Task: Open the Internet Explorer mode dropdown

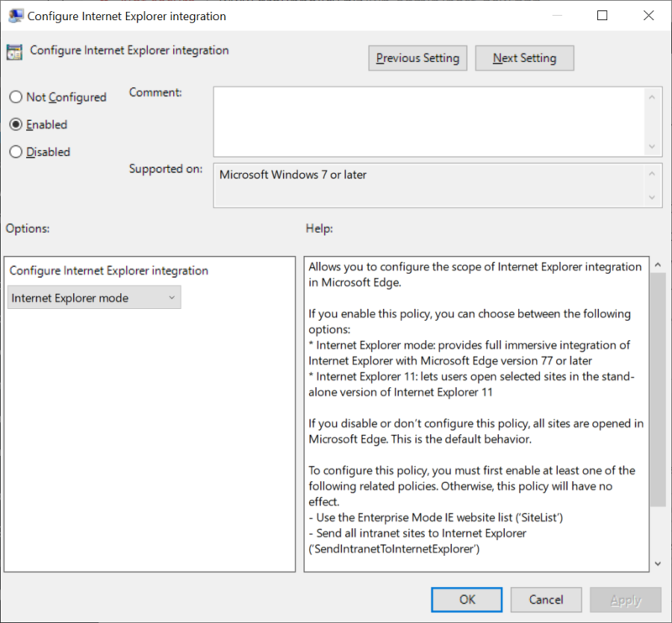Action: [94, 298]
